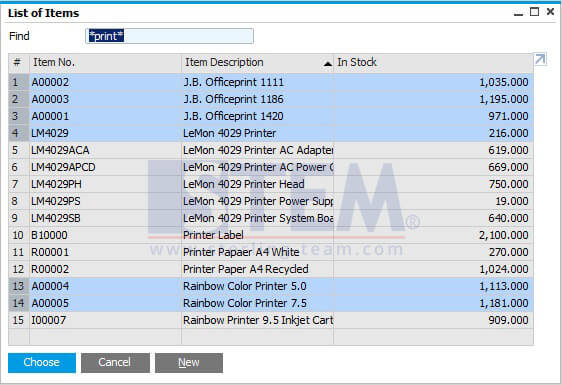Select item number R00002
The width and height of the screenshot is (562, 385).
tap(50, 269)
